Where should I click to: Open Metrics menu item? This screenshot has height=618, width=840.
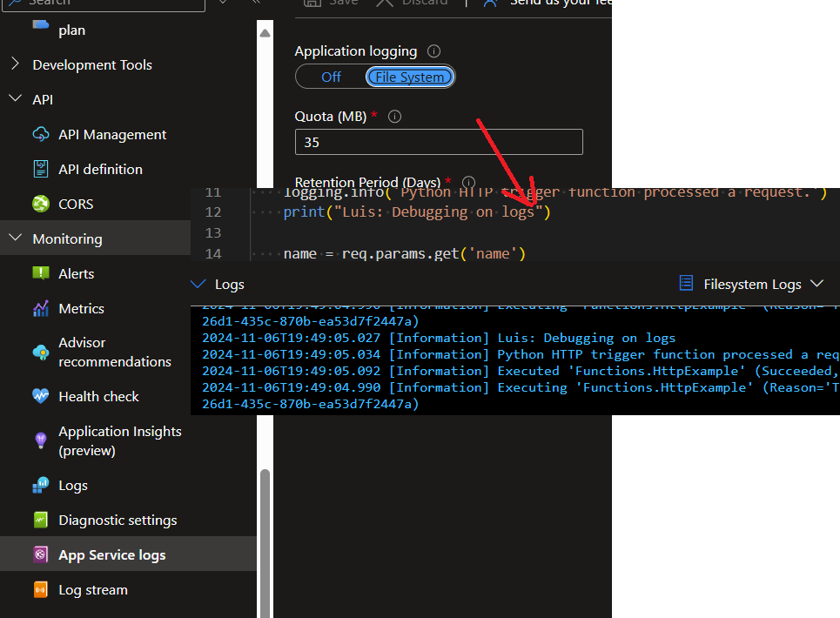coord(82,308)
